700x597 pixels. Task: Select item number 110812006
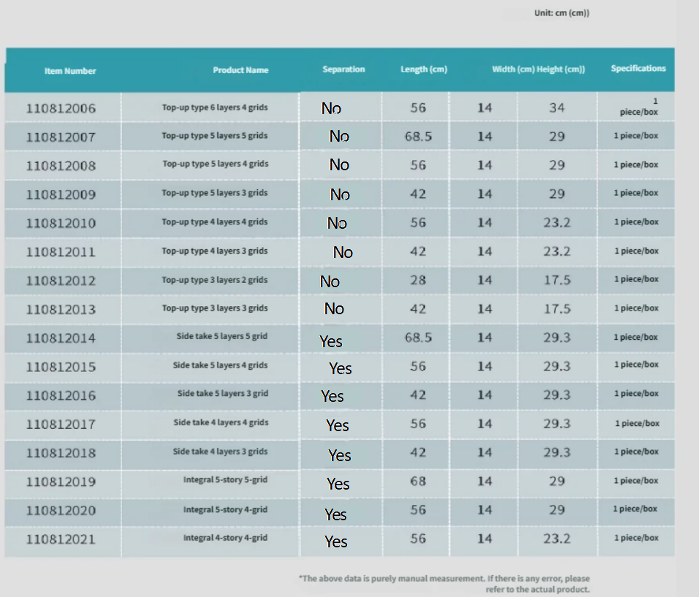pos(61,109)
